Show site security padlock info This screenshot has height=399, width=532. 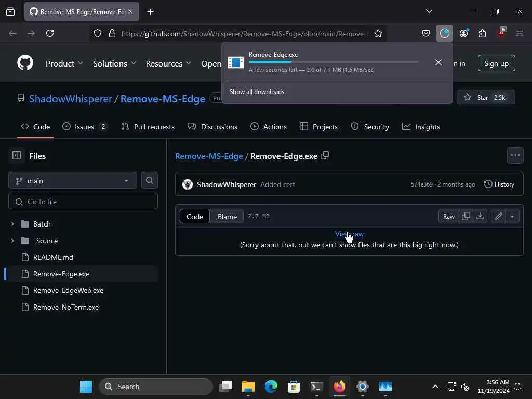click(112, 33)
